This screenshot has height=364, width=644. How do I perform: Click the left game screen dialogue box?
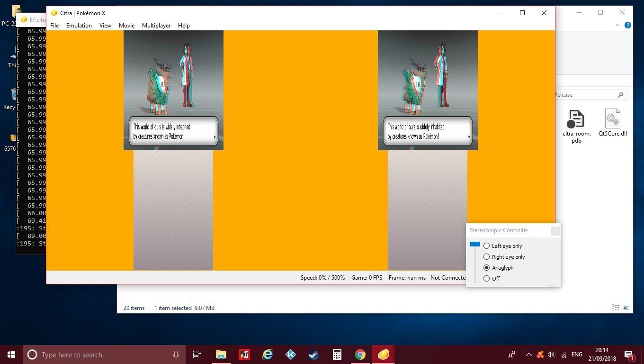coord(173,131)
